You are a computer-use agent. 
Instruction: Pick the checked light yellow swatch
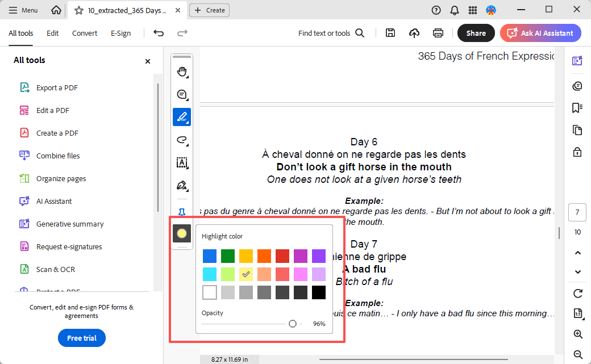pyautogui.click(x=246, y=274)
